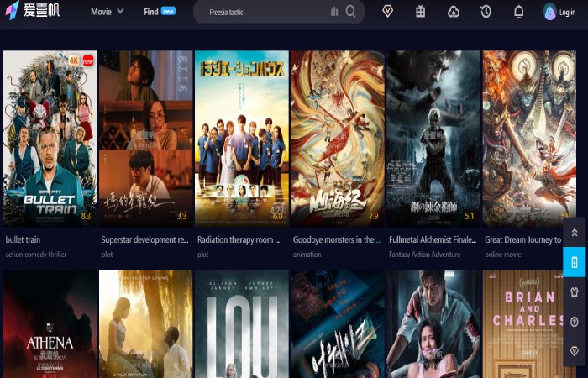588x378 pixels.
Task: Click the diamond icon in right sidebar
Action: 575,350
